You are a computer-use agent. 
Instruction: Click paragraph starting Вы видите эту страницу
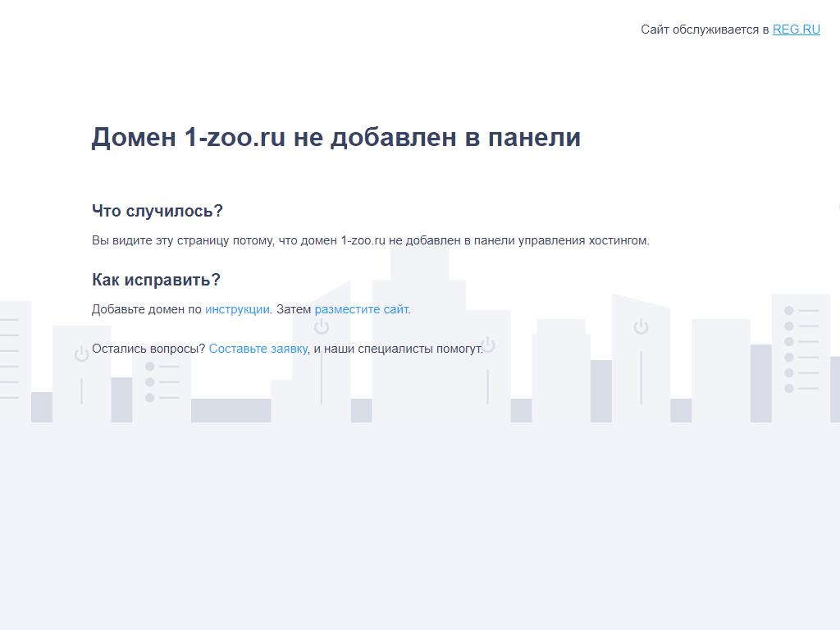click(370, 240)
